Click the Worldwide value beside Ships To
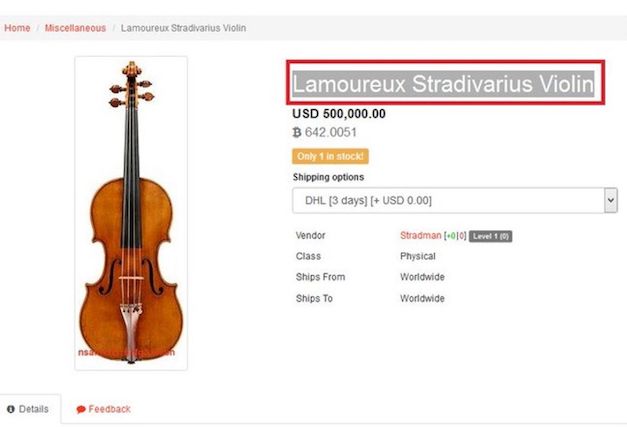 pyautogui.click(x=422, y=298)
